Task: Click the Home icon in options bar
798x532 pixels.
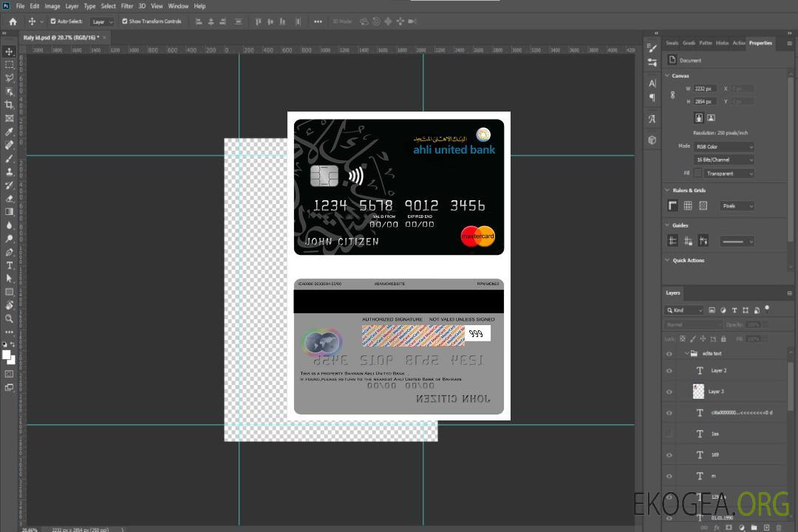Action: [x=13, y=21]
